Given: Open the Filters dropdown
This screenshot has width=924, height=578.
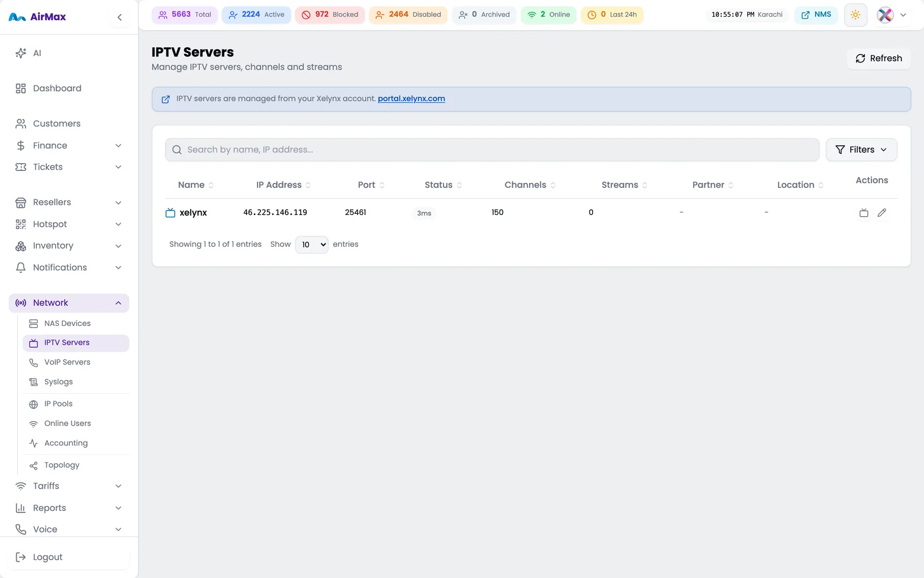Looking at the screenshot, I should (x=861, y=150).
